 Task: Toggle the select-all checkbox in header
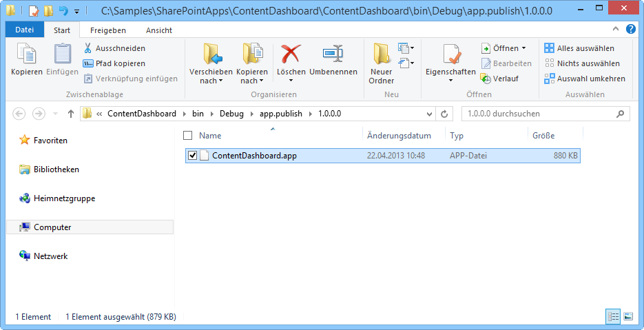point(188,135)
